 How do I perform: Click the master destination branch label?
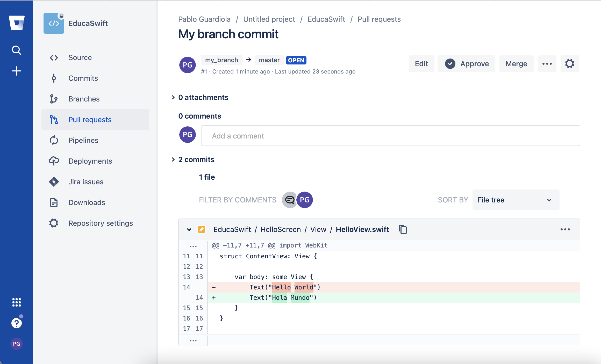click(x=269, y=60)
